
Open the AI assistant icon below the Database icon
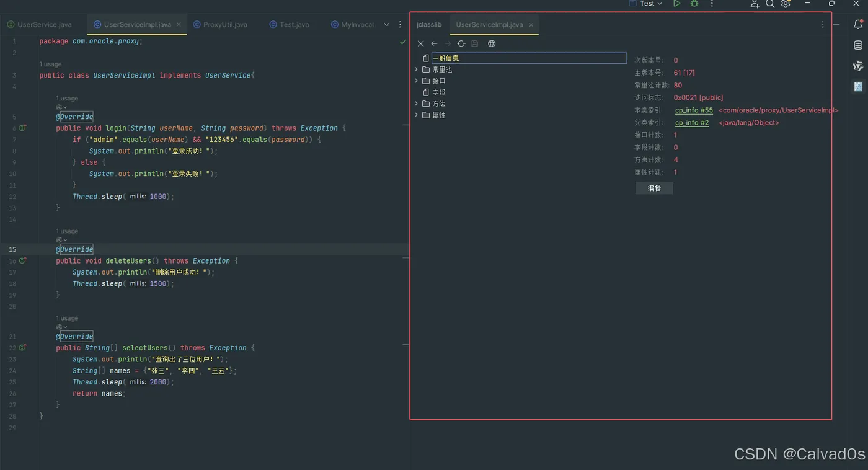coord(858,66)
